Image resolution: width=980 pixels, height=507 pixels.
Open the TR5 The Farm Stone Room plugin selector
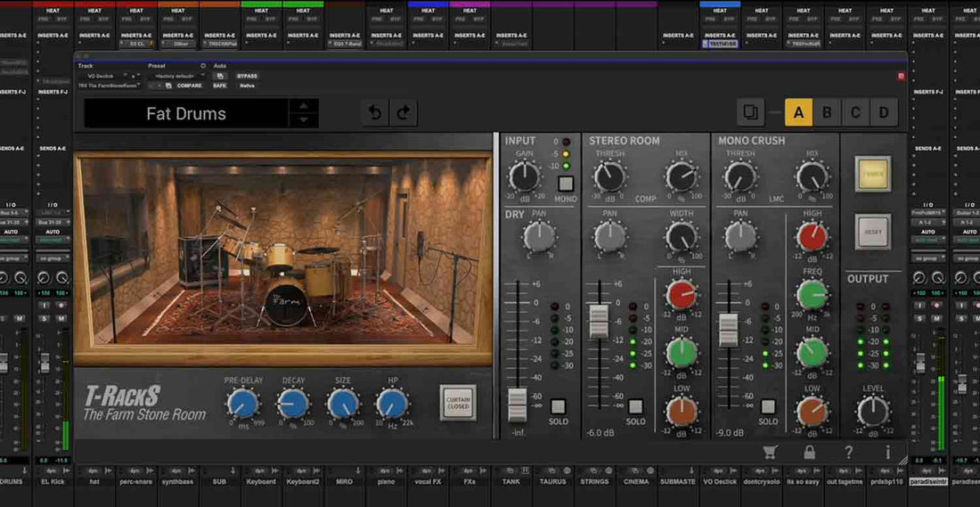(109, 86)
